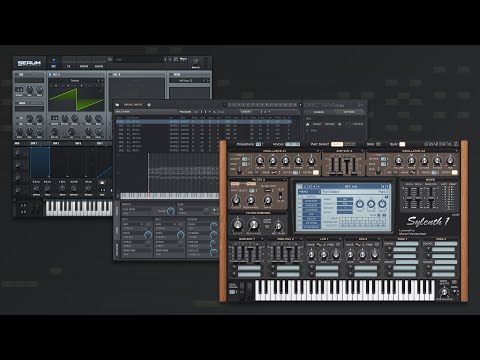
Task: Open arpeggiator Mode dropdown in Sylenth1
Action: click(345, 199)
